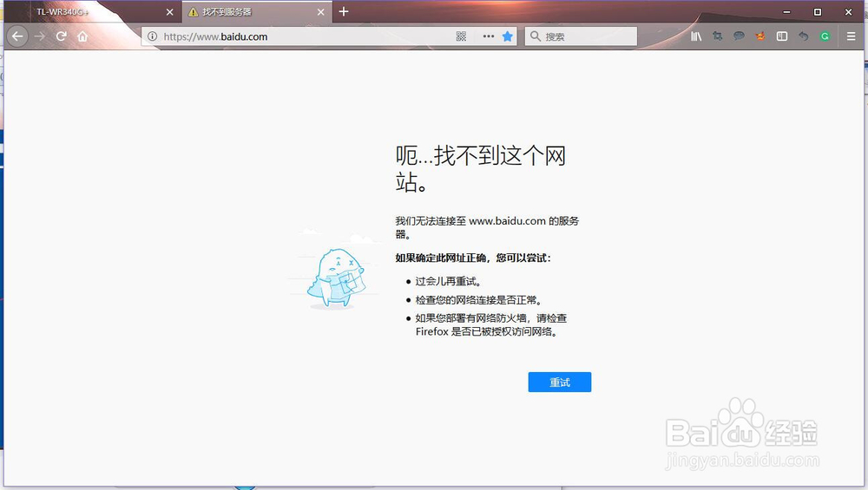Click the 呃…找不到这个网站 heading
Viewport: 868px width, 490px height.
click(481, 168)
